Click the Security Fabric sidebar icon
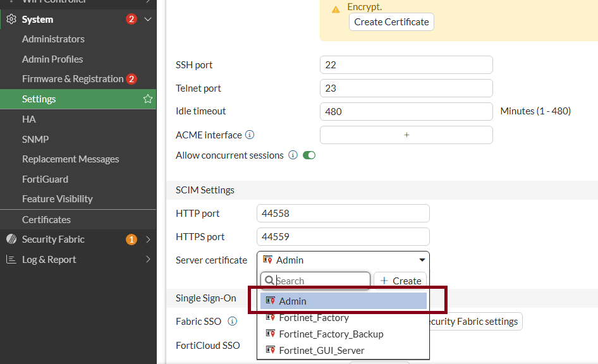 click(x=11, y=240)
